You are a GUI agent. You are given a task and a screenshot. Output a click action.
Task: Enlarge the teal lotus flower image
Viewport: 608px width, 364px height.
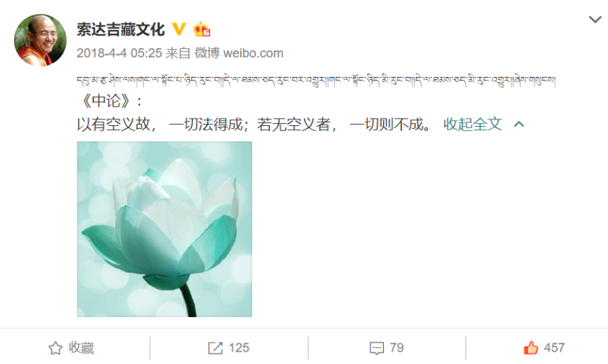(164, 229)
